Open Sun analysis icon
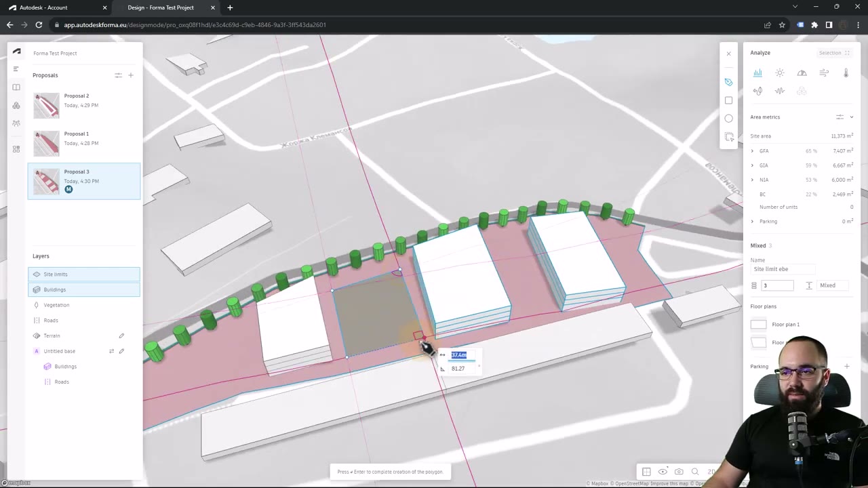The height and width of the screenshot is (488, 868). (780, 73)
